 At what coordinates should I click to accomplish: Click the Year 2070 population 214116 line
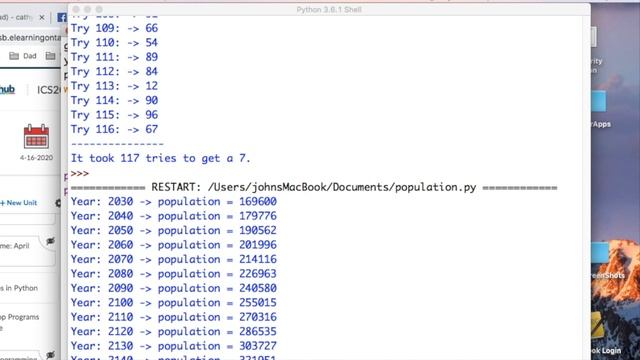tap(173, 260)
